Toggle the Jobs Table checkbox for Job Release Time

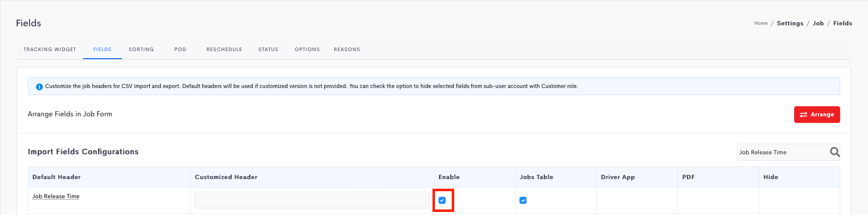tap(523, 200)
